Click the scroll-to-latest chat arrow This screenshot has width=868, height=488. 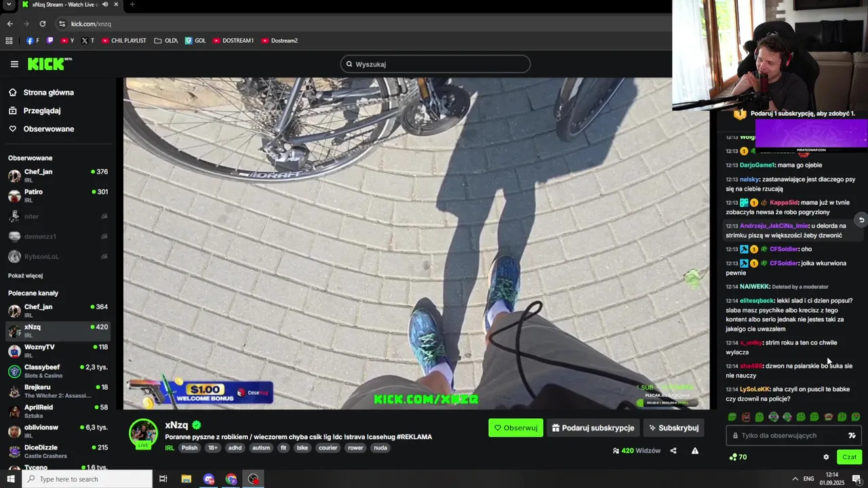pyautogui.click(x=861, y=220)
